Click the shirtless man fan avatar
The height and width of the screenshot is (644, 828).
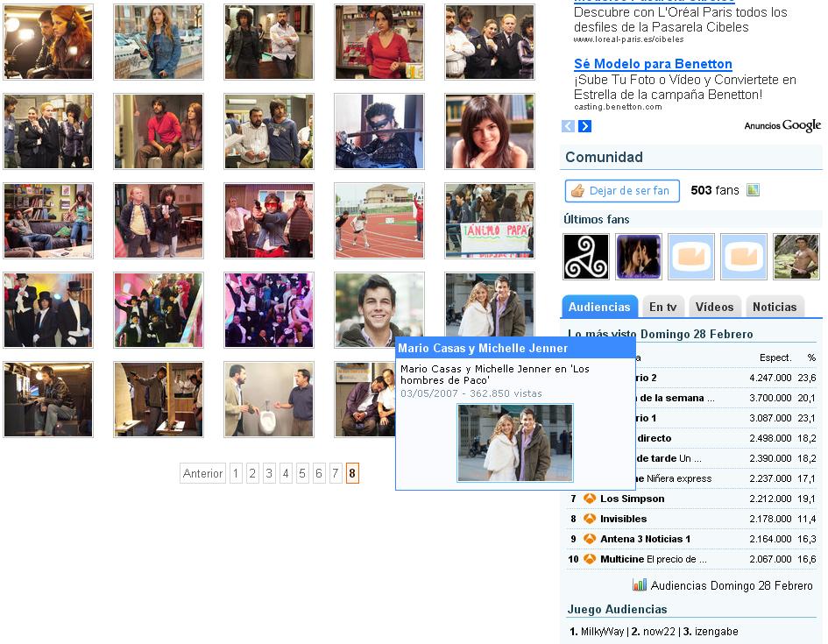click(x=796, y=257)
